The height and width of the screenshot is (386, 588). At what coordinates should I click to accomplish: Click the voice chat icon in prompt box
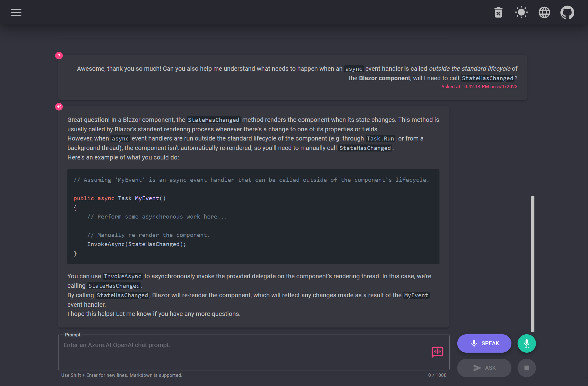point(437,352)
